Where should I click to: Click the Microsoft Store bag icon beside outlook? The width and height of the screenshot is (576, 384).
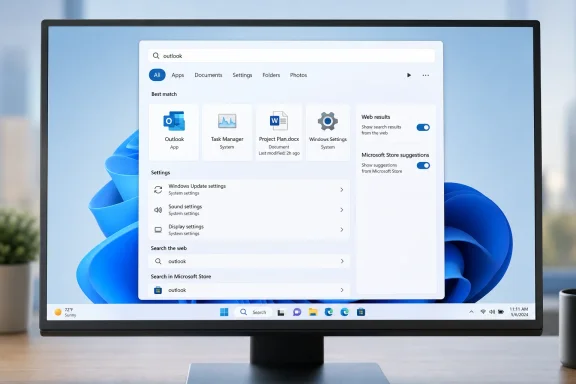click(x=158, y=290)
